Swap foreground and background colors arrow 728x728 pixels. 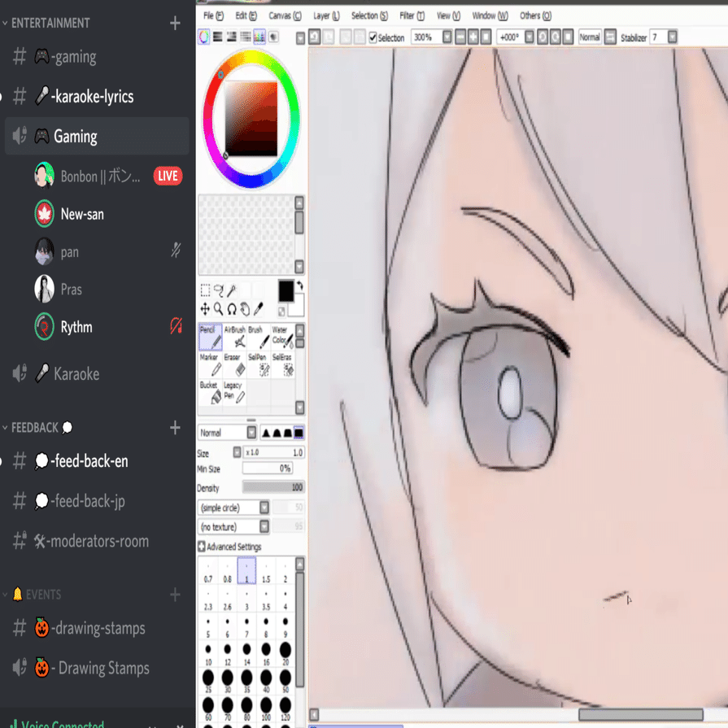click(300, 285)
